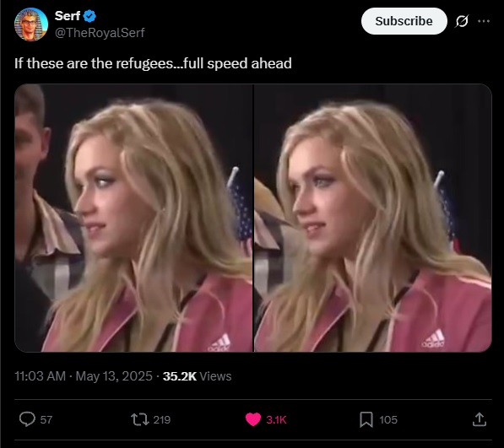
Task: Click the reply speech bubble icon
Action: point(27,419)
